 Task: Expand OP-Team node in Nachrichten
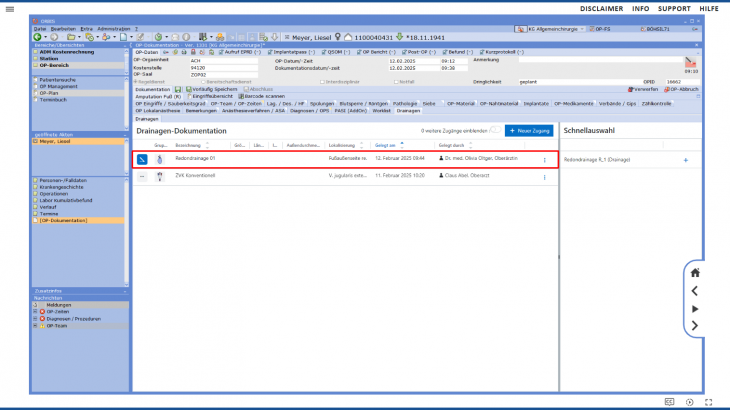(x=37, y=325)
